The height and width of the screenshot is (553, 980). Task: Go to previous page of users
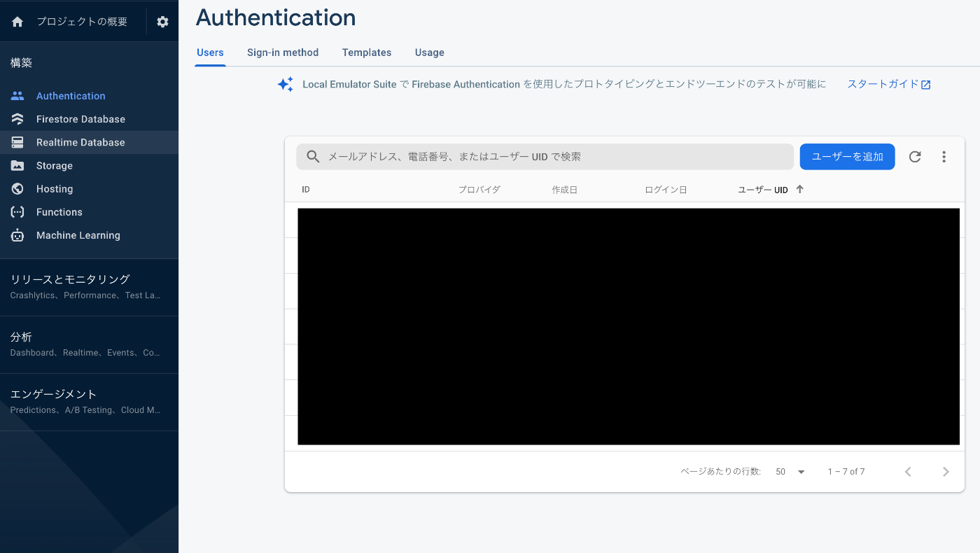tap(908, 472)
